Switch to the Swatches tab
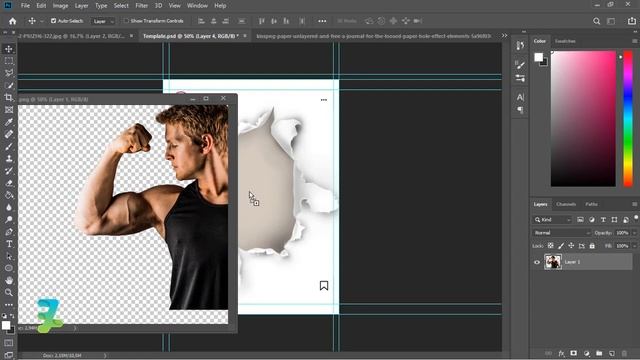The height and width of the screenshot is (360, 640). (x=565, y=41)
